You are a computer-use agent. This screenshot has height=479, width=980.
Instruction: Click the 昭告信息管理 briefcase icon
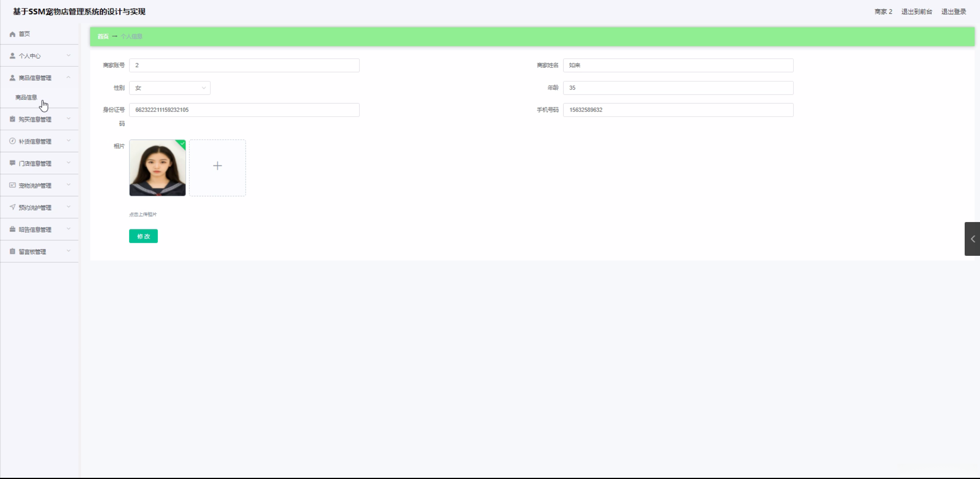[12, 229]
